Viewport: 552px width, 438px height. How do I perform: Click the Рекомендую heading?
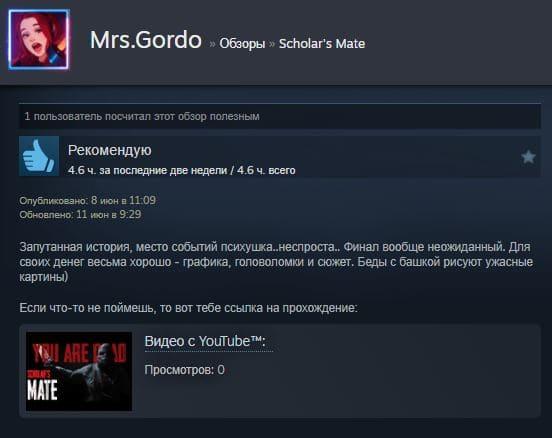[x=109, y=150]
